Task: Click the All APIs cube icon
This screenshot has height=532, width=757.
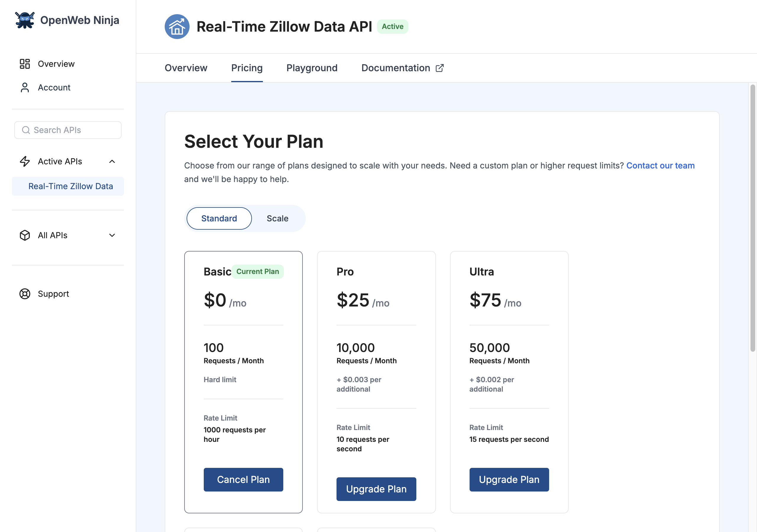Action: coord(25,235)
